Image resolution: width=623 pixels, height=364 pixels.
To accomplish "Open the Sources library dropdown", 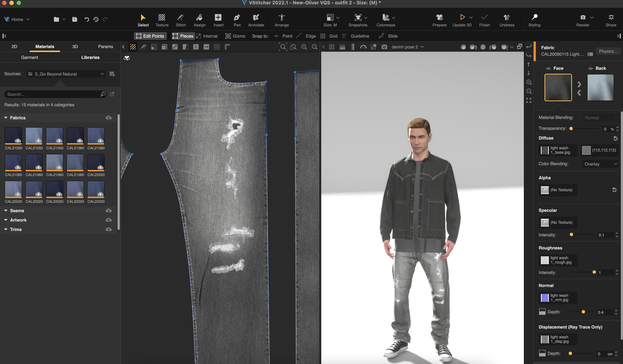I will (66, 74).
